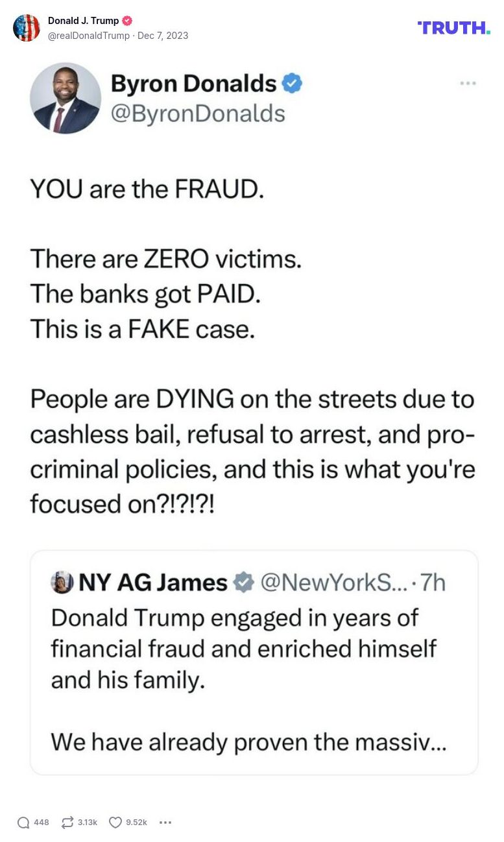Screen dimensions: 504x842
Task: Click Donald J. Trump's profile picture
Action: click(x=27, y=27)
